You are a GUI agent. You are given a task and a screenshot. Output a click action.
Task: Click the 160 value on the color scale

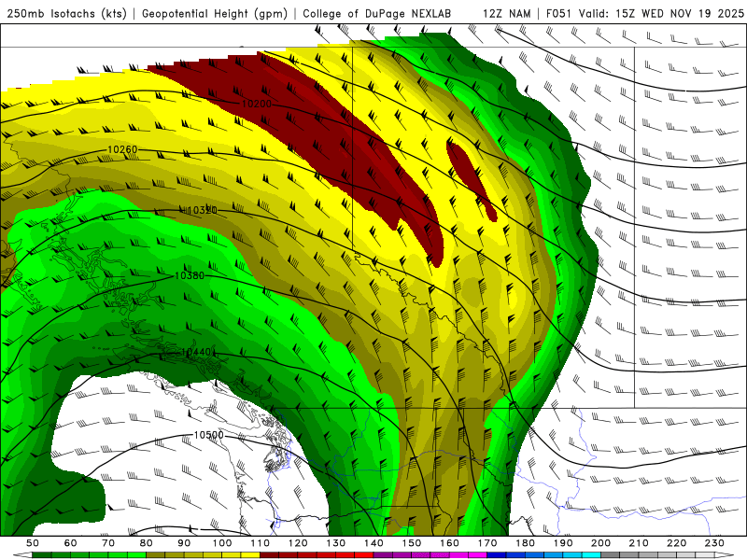(x=450, y=543)
